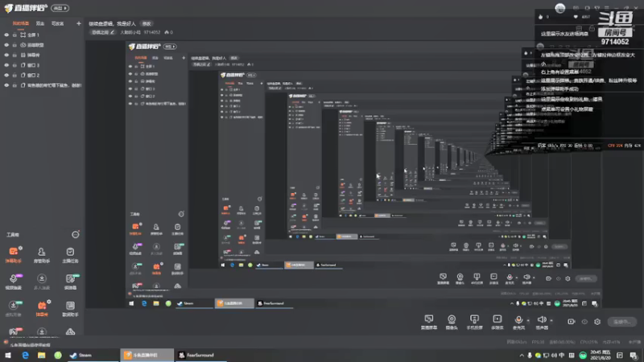Switch to the middle scene tab
644x362 pixels.
click(39, 23)
